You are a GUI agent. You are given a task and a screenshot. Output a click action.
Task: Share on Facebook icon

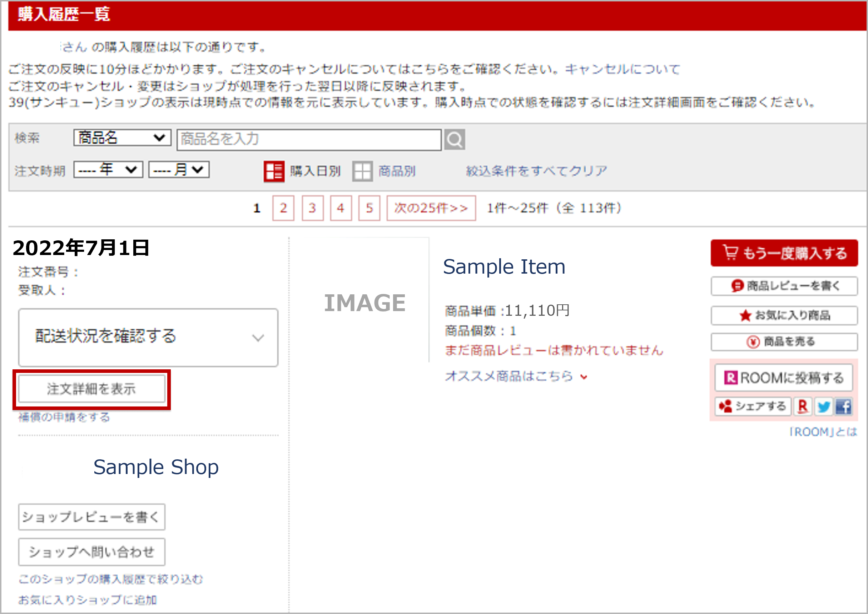843,406
